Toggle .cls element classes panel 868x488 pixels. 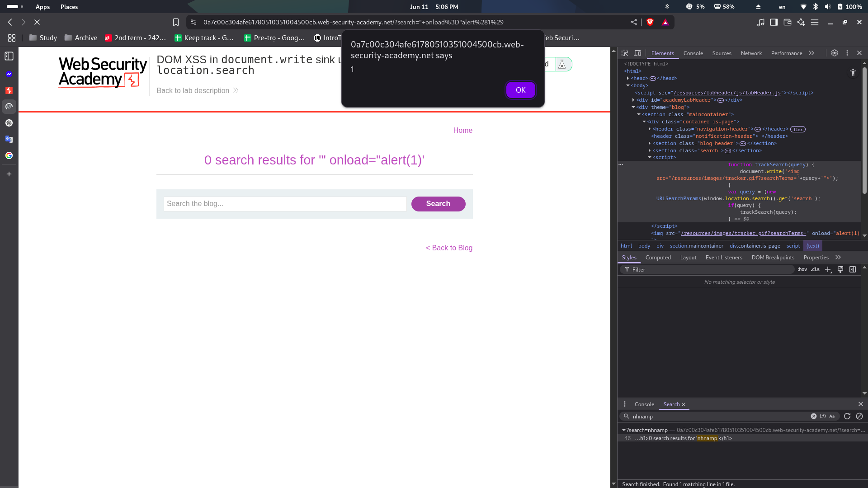815,269
